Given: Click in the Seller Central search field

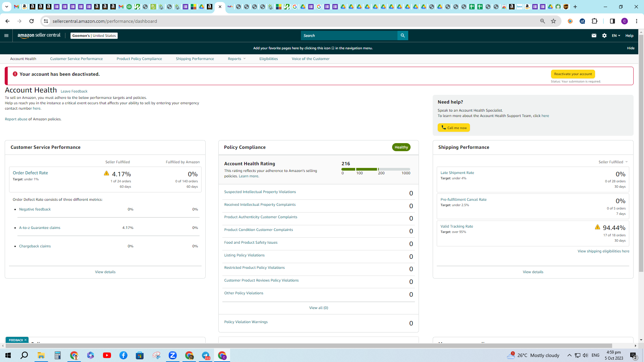Looking at the screenshot, I should [x=349, y=36].
